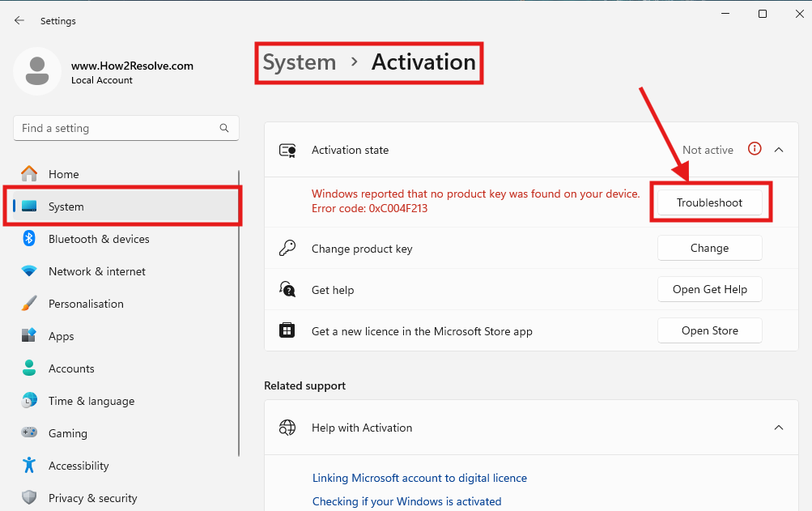Click the Home house icon
Viewport: 812px width, 511px height.
pos(29,173)
